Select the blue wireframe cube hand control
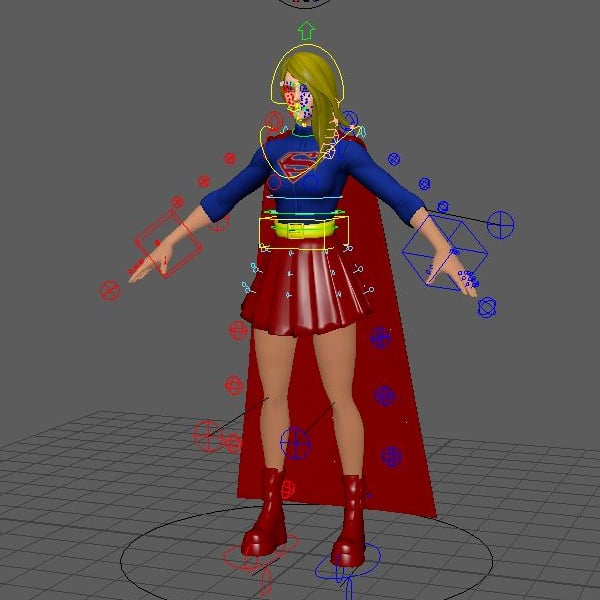This screenshot has width=600, height=600. click(445, 253)
